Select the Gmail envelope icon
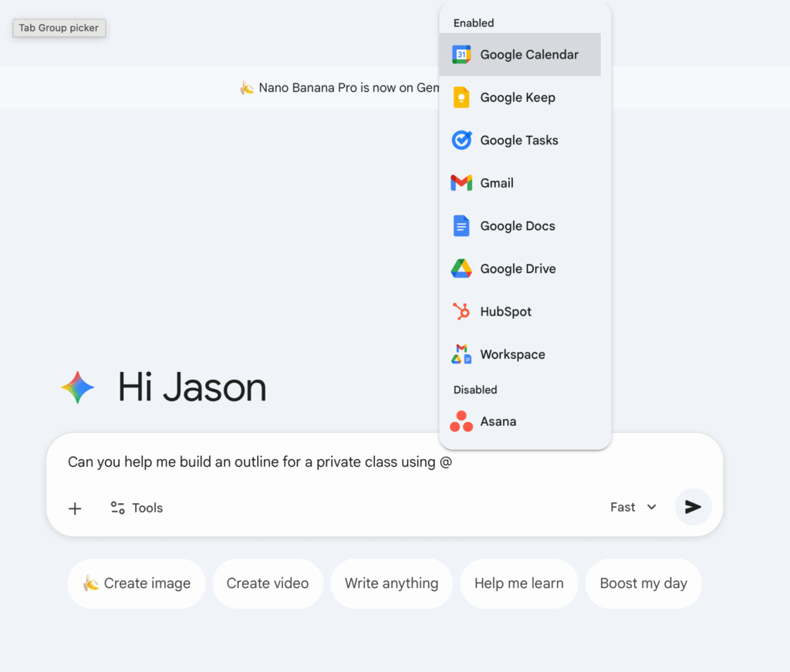Screen dimensions: 790x672 pos(461,183)
